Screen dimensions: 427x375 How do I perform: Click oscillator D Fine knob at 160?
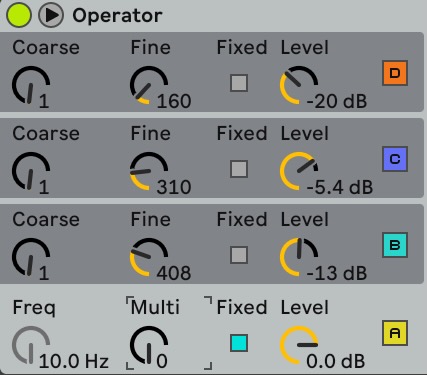tap(149, 85)
